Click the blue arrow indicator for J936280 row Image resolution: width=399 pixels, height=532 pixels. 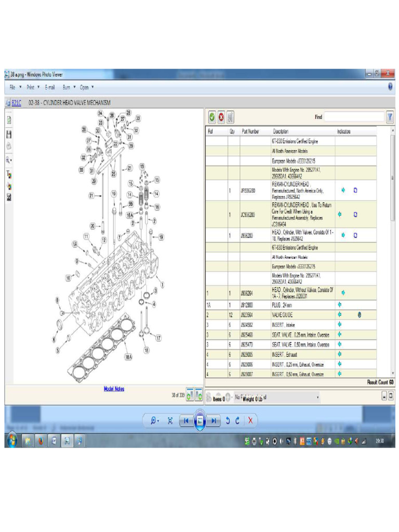tap(343, 235)
